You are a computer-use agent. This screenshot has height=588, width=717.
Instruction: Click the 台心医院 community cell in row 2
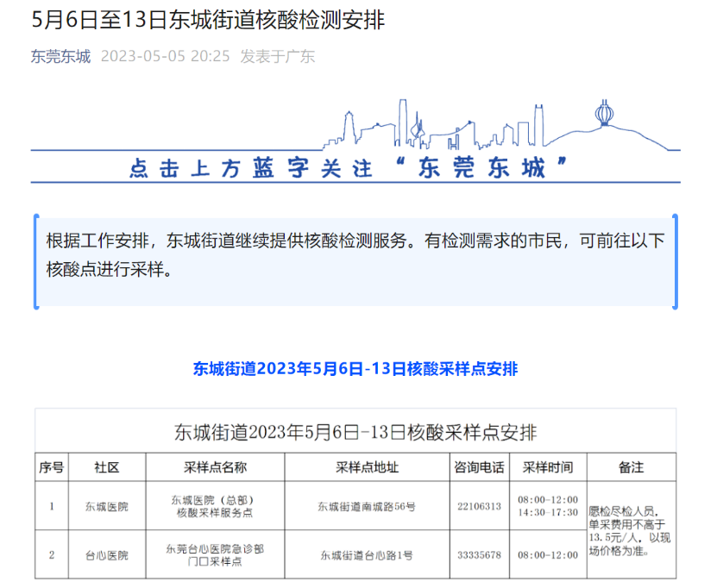(x=106, y=554)
